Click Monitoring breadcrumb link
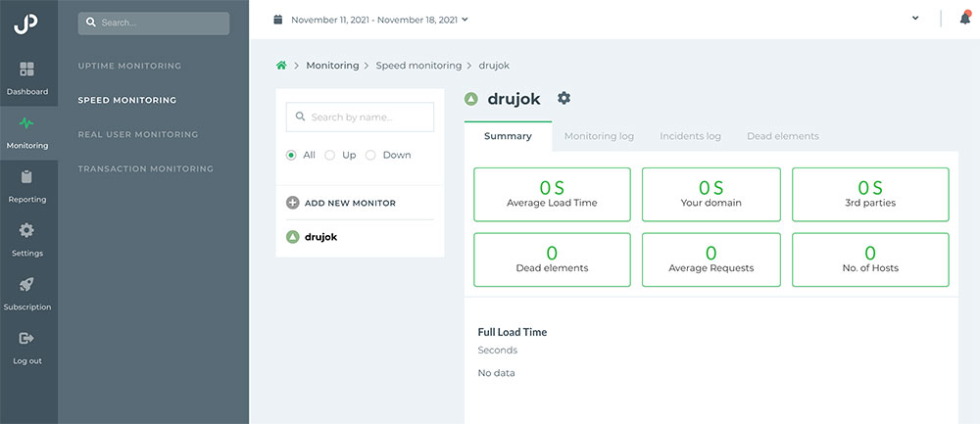980x424 pixels. pyautogui.click(x=332, y=65)
